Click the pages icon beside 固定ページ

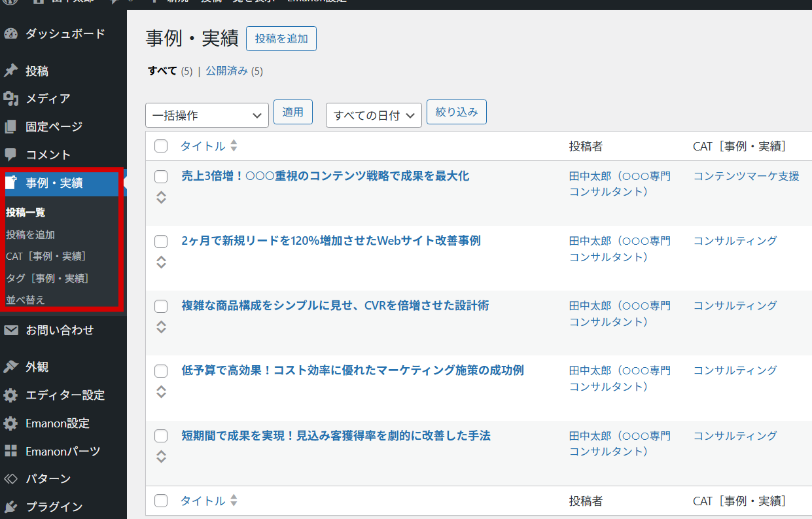(x=10, y=126)
